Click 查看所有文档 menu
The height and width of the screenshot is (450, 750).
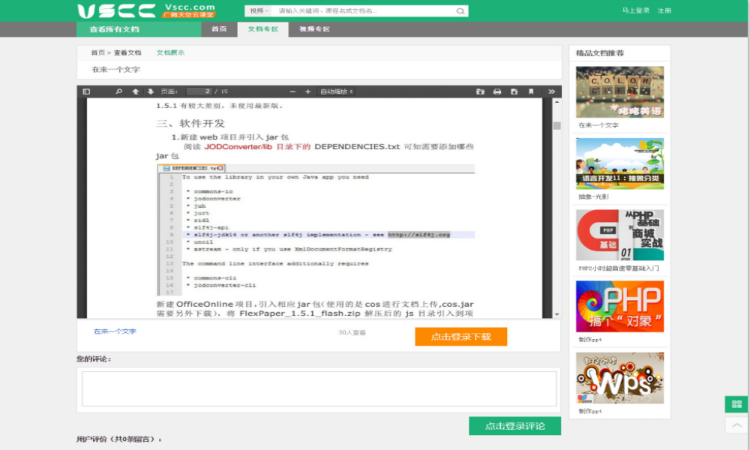[x=139, y=29]
